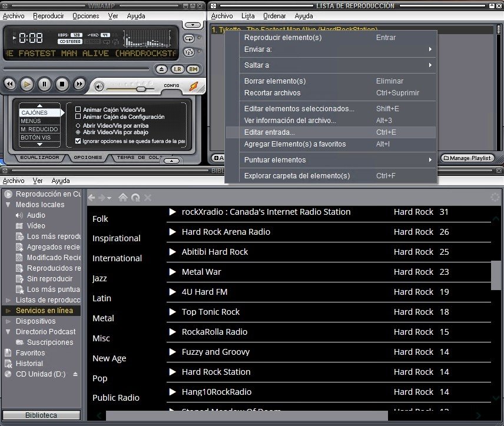Select Abrir Video/Vis por abajo radio
The height and width of the screenshot is (426, 504).
[78, 132]
